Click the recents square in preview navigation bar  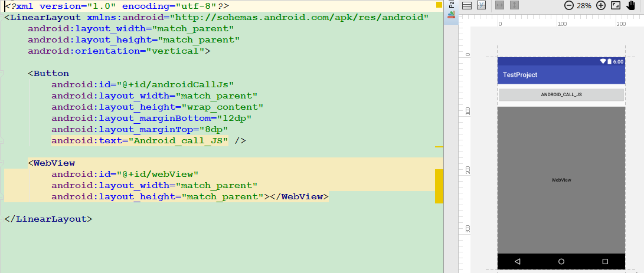605,261
